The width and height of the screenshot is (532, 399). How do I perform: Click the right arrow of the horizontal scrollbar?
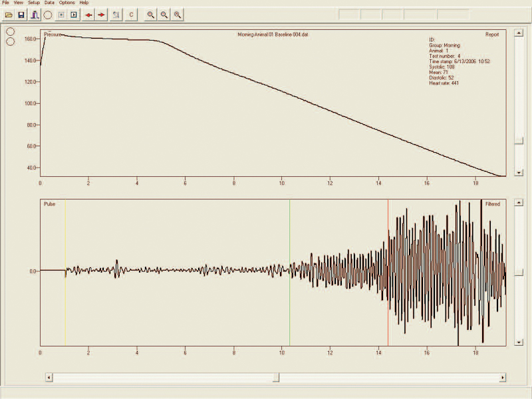click(x=503, y=377)
